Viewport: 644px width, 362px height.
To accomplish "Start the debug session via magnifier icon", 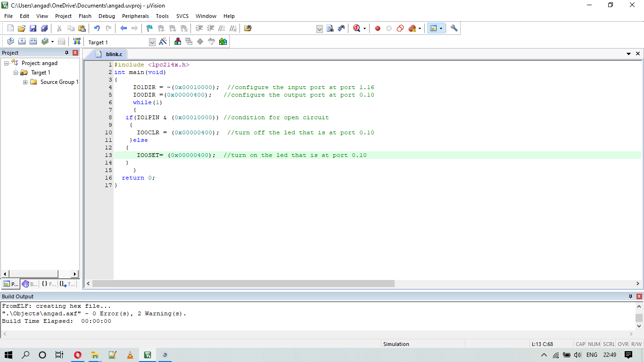I will point(357,28).
